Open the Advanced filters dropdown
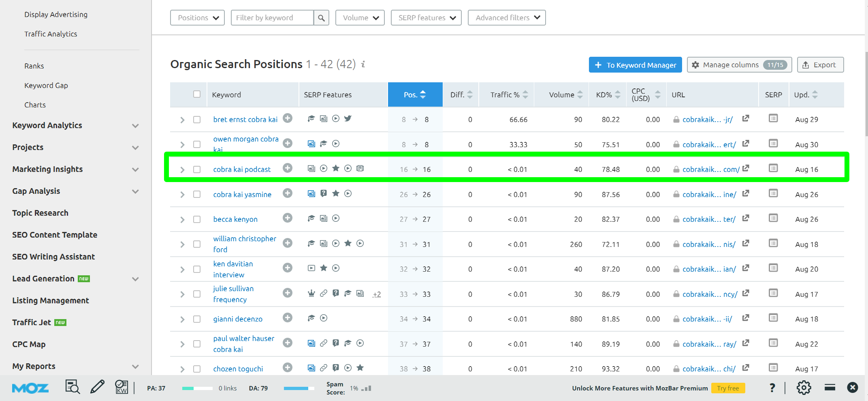This screenshot has width=868, height=401. click(x=507, y=18)
